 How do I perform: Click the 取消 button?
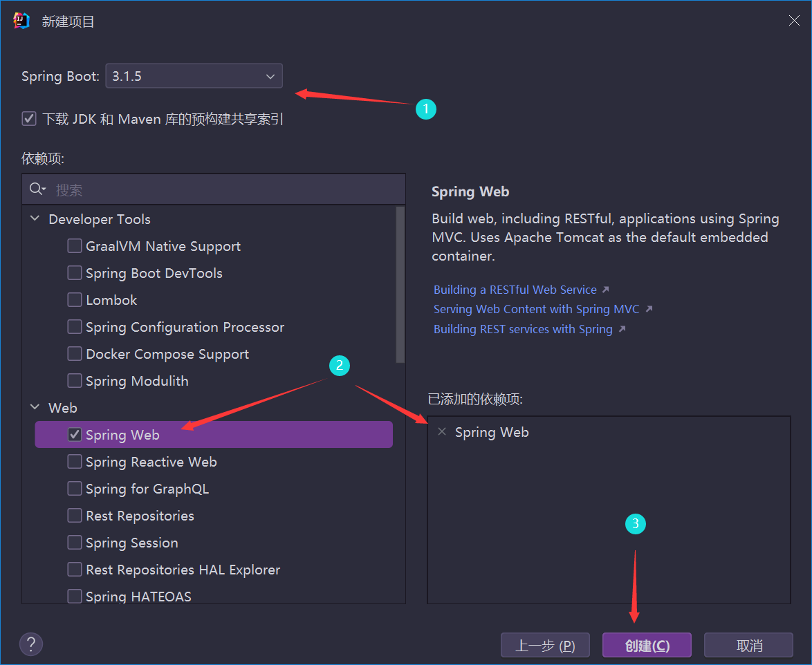coord(749,645)
